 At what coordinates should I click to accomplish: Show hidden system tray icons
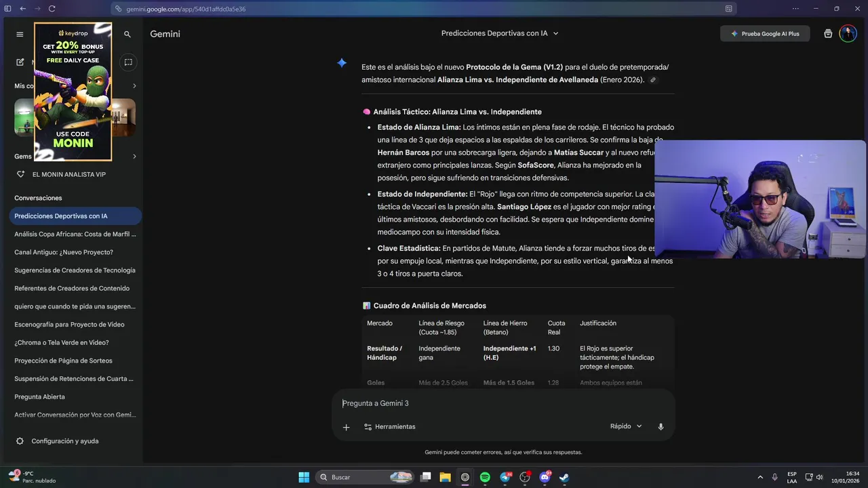click(x=759, y=477)
